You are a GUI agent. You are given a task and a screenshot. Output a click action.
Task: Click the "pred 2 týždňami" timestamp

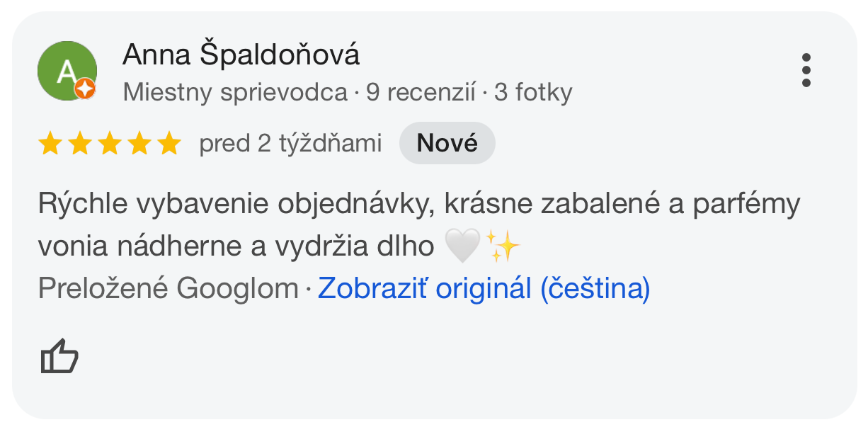click(x=290, y=144)
